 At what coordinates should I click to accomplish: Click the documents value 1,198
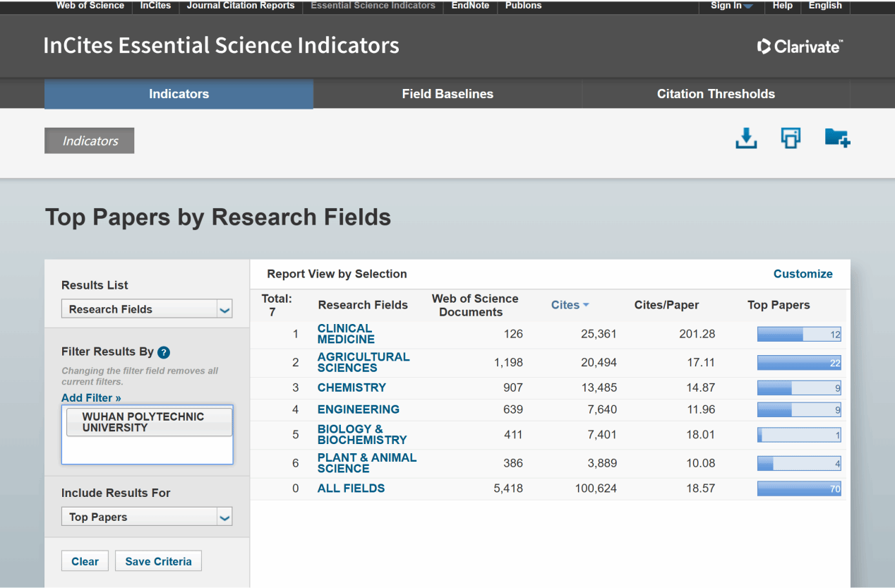[508, 363]
